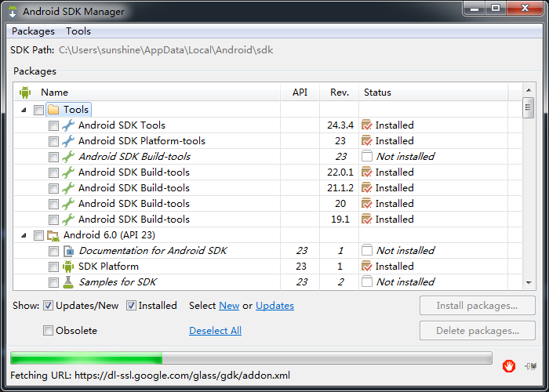Open the log window icon at bottom right
The width and height of the screenshot is (549, 392).
point(531,366)
